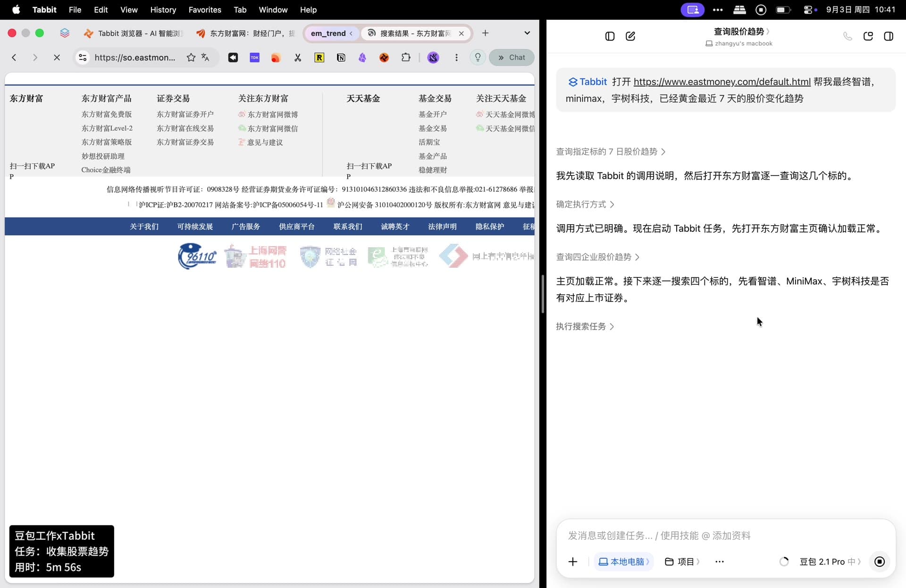
Task: Open a new tab with plus button
Action: click(485, 33)
